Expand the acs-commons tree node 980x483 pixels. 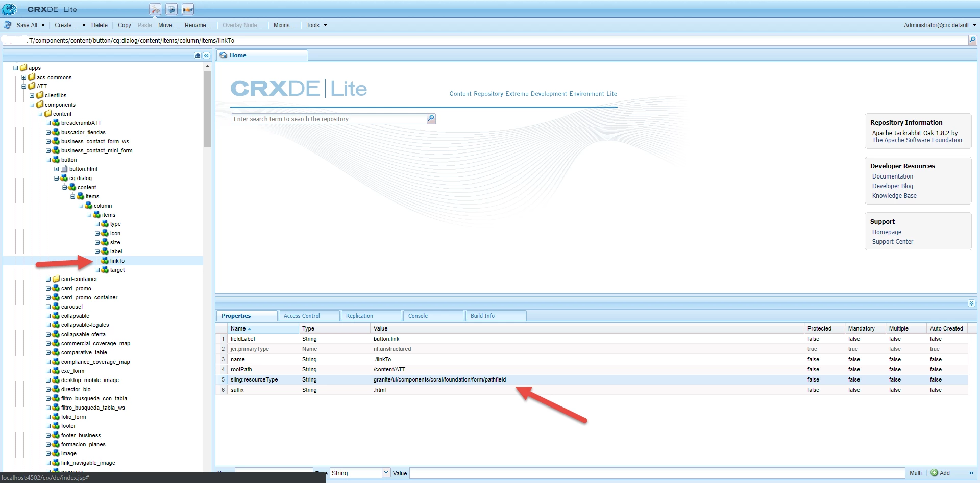click(24, 77)
